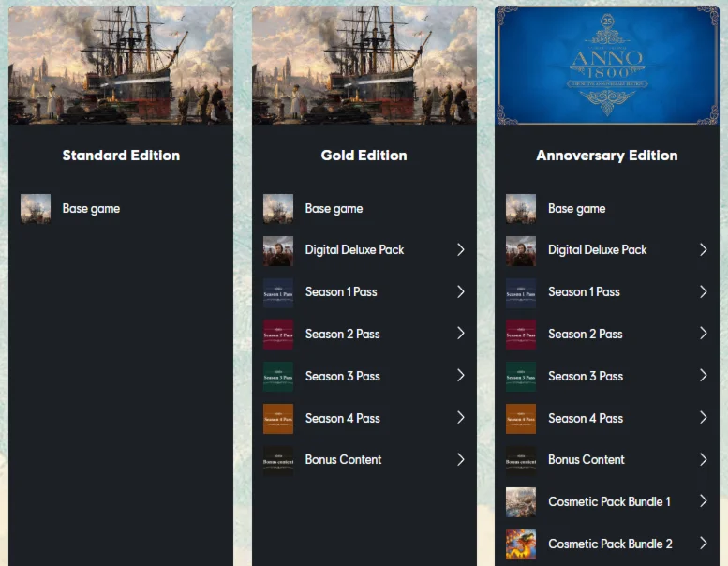Expand Bonus Content chevron in Annoversary Edition

pyautogui.click(x=704, y=459)
